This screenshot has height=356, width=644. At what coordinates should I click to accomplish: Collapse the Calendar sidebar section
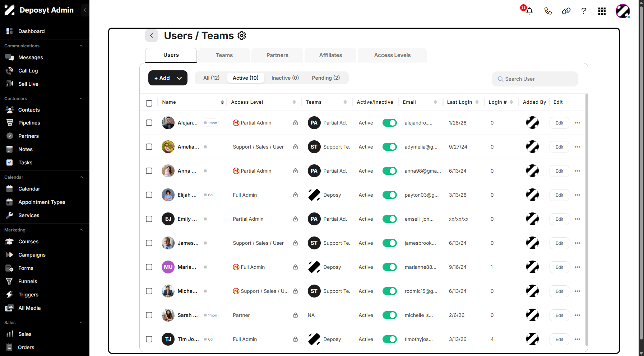[x=81, y=177]
